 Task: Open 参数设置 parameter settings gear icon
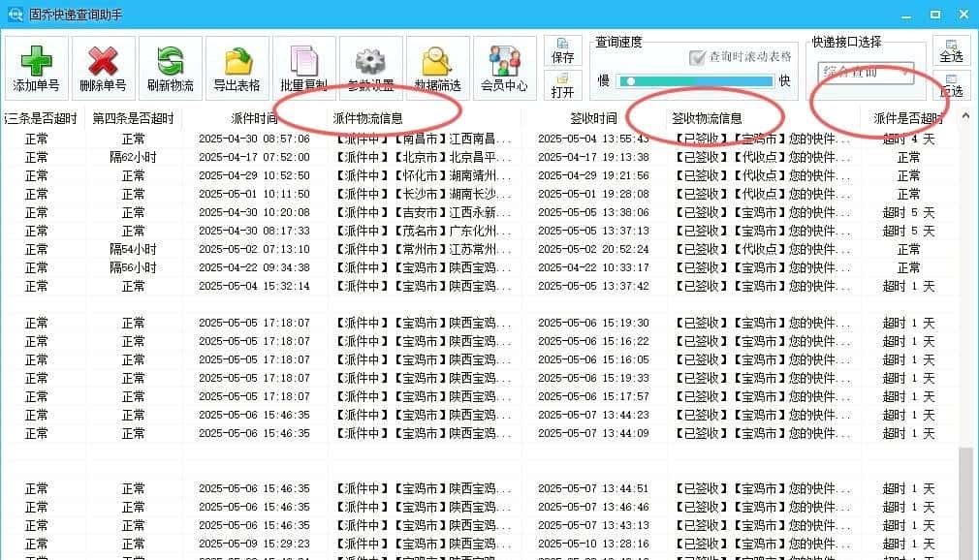[x=369, y=65]
